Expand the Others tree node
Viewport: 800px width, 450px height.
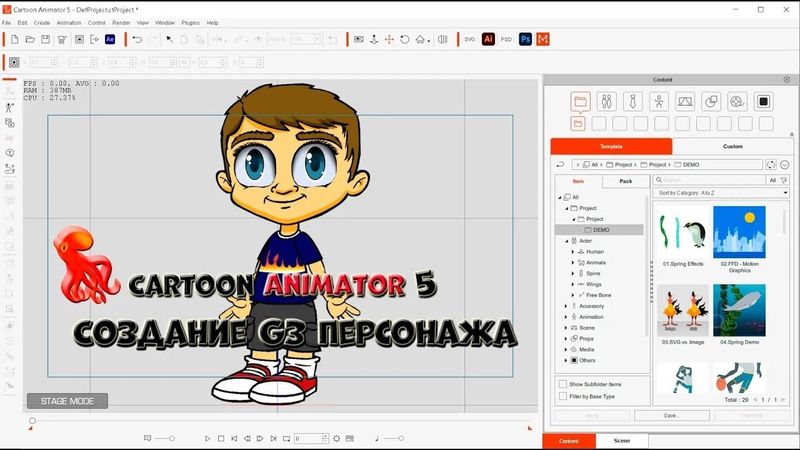(566, 360)
